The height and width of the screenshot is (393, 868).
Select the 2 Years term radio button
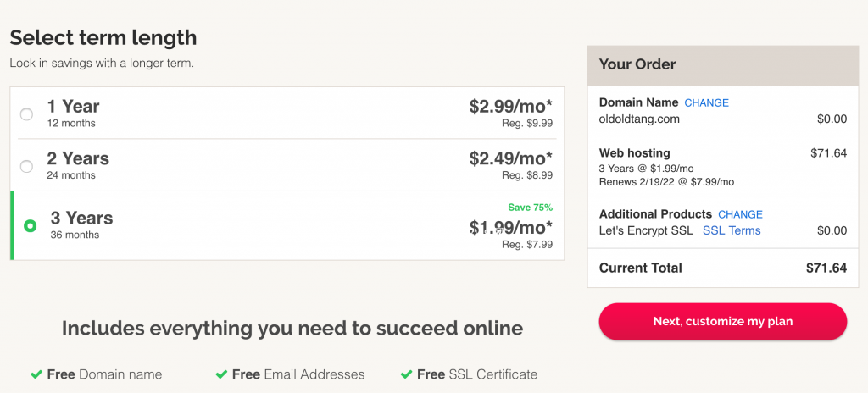[x=26, y=167]
